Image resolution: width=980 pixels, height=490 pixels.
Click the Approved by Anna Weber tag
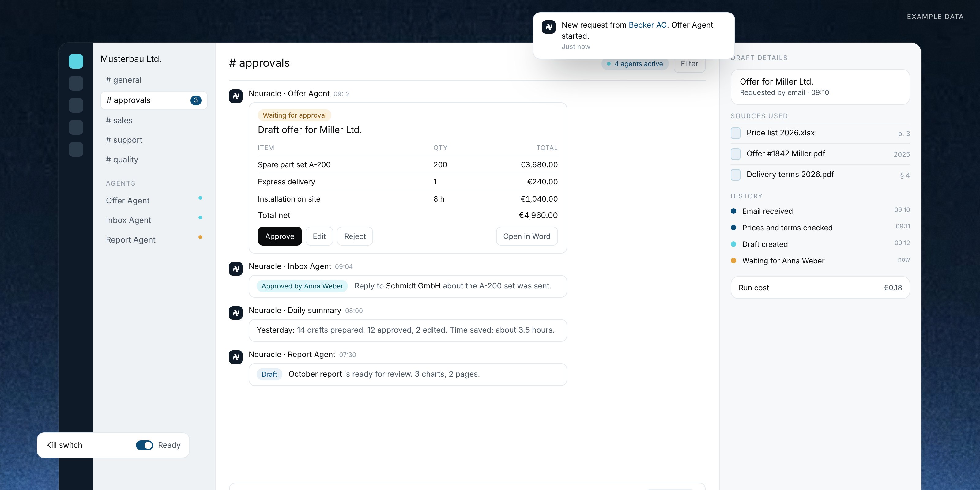(302, 286)
